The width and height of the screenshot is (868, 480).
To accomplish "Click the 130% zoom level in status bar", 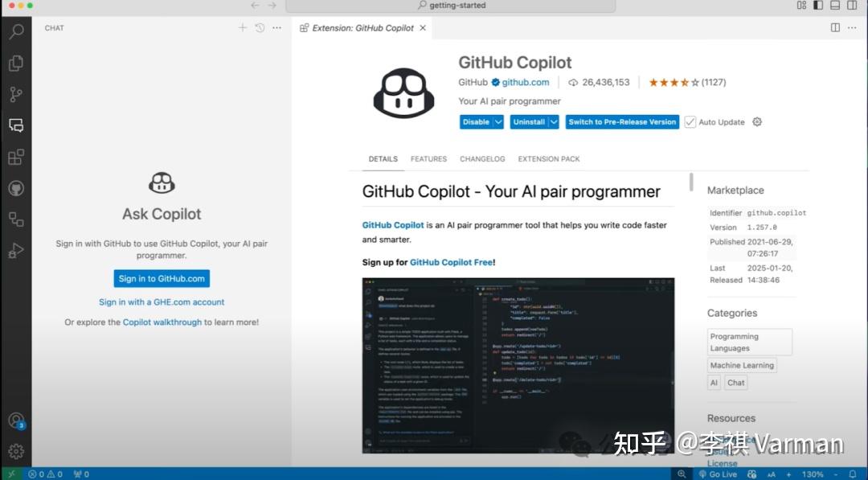I will (812, 474).
